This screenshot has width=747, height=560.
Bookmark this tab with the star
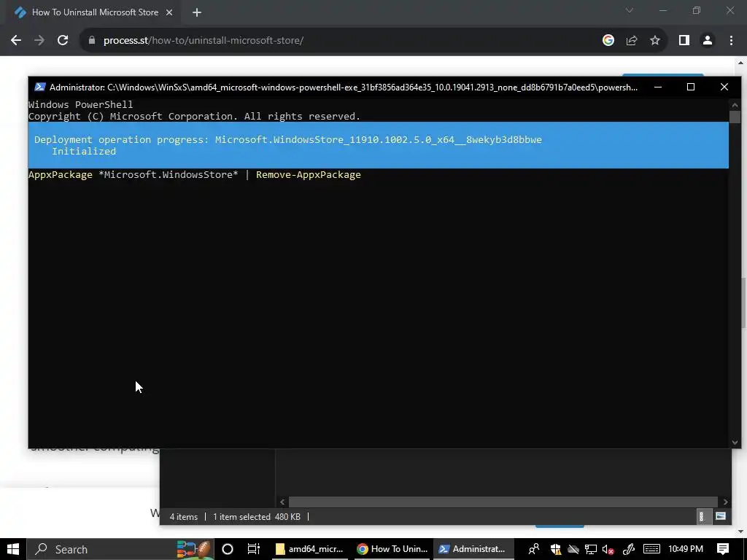point(655,41)
